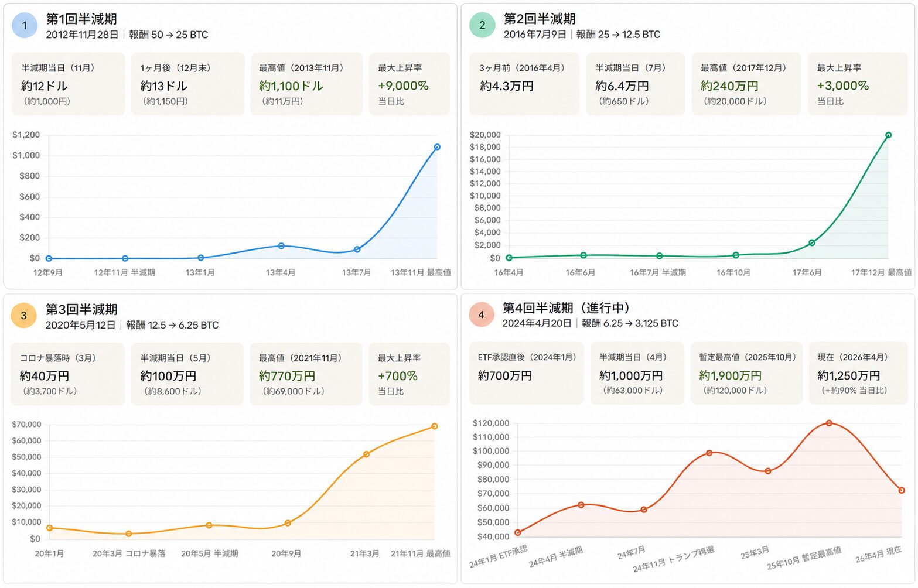Viewport: 918px width, 588px height.
Task: Click the 13年4月 data point on blue chart
Action: (281, 246)
